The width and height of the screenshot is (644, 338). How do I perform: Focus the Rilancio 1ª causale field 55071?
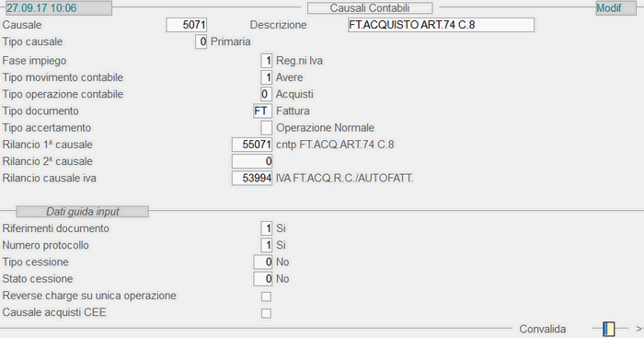point(252,145)
